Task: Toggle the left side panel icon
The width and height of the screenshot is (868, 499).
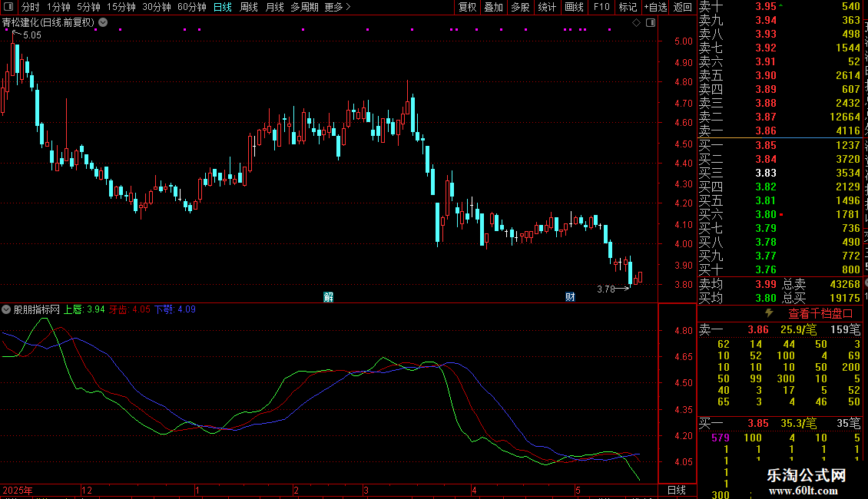Action: pos(8,7)
